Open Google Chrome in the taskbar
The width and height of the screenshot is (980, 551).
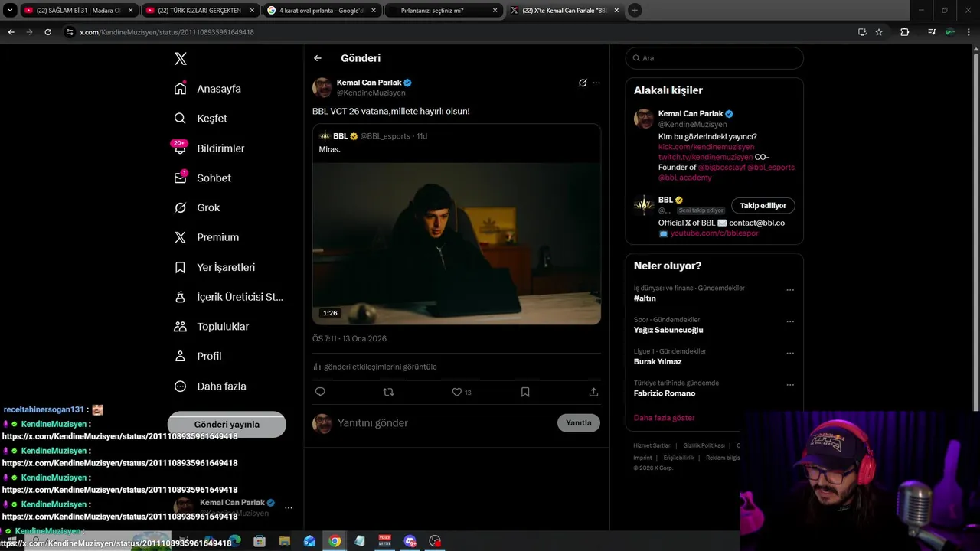[335, 541]
